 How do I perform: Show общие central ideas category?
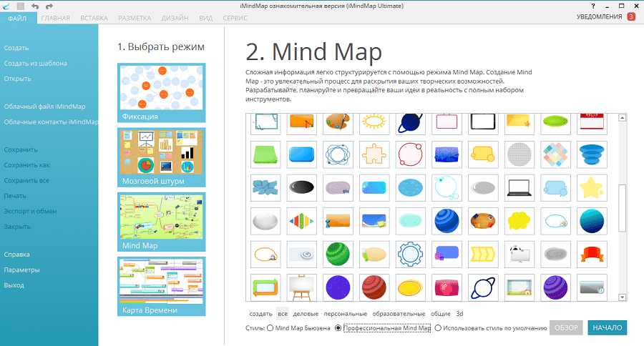pyautogui.click(x=441, y=314)
